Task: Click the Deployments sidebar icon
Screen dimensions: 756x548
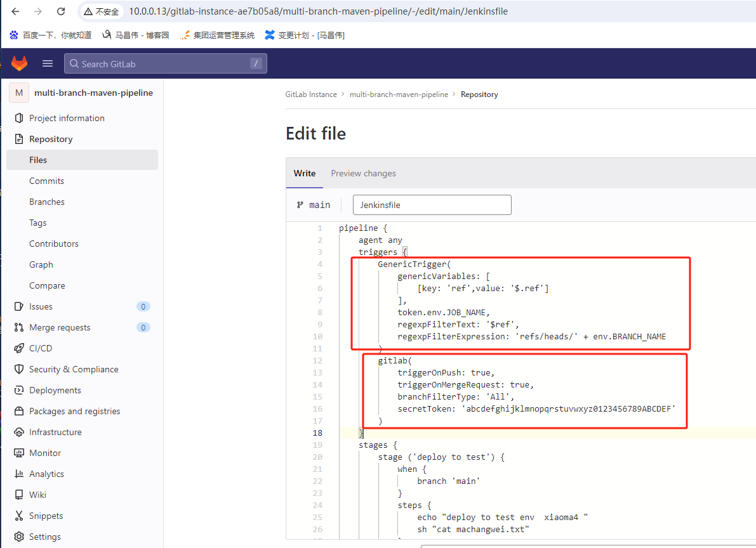Action: tap(19, 390)
